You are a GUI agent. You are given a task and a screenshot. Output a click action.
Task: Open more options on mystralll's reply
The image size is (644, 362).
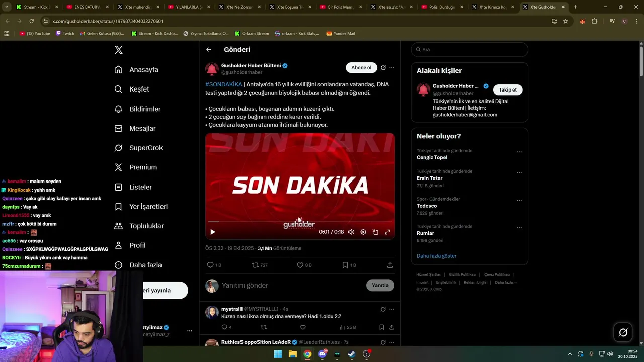coord(392,309)
